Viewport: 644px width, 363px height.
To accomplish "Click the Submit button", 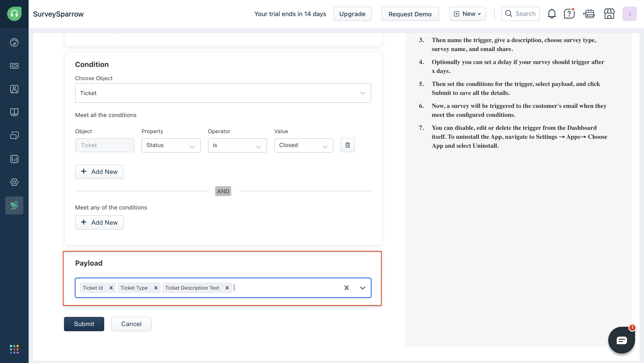I will point(84,324).
